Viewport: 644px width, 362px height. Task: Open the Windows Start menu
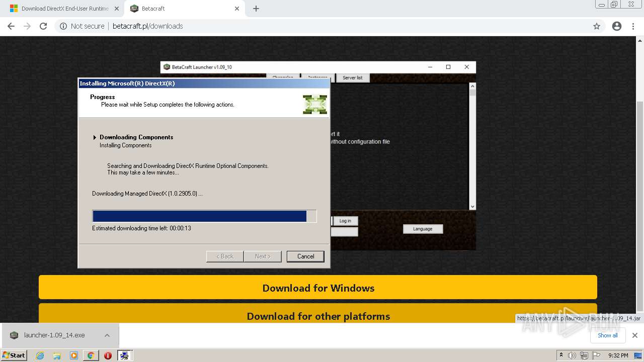(14, 355)
